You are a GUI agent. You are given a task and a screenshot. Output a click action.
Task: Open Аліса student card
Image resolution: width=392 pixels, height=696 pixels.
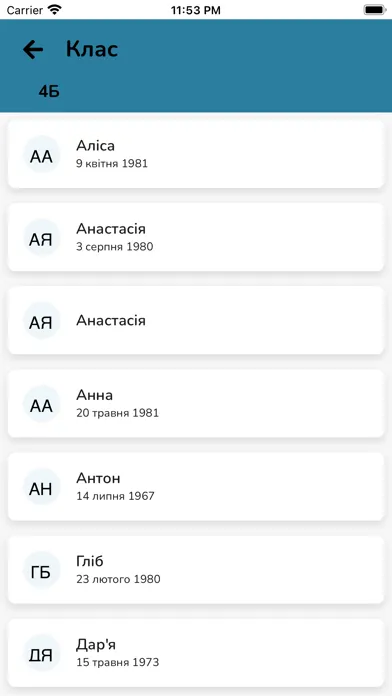click(196, 154)
